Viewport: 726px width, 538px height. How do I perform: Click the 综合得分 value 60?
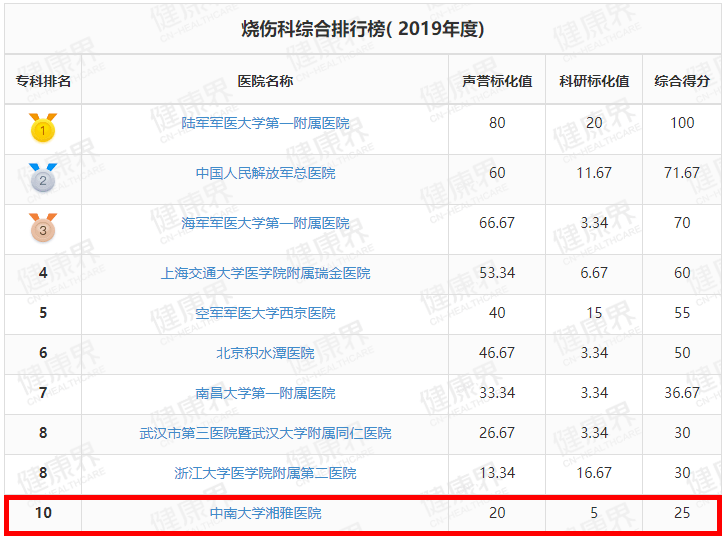pos(682,273)
